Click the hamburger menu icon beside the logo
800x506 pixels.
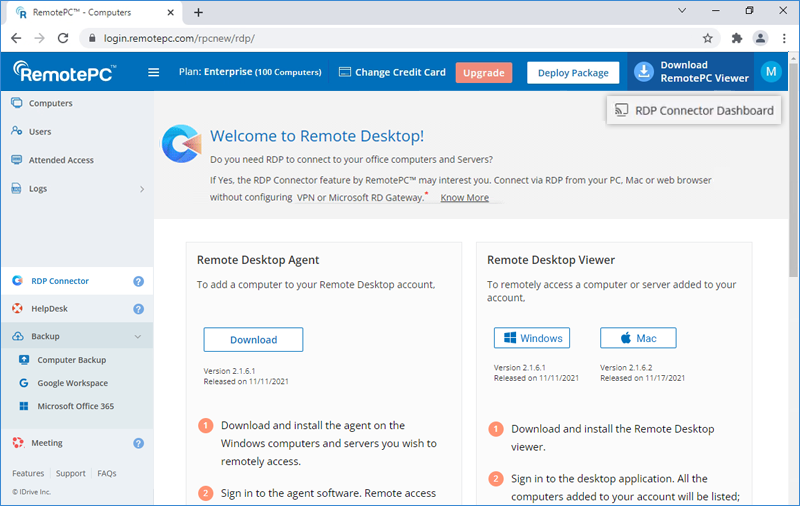coord(153,72)
